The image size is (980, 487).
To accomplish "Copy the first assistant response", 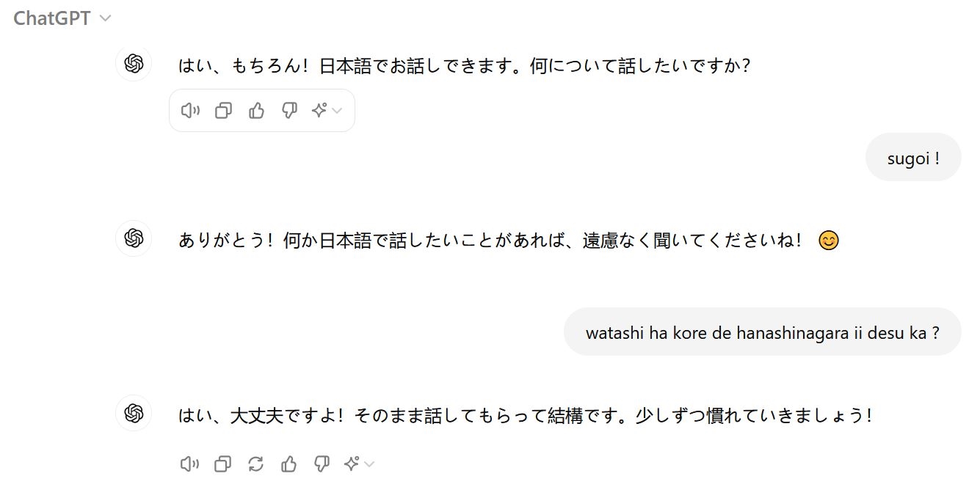I will pyautogui.click(x=223, y=111).
